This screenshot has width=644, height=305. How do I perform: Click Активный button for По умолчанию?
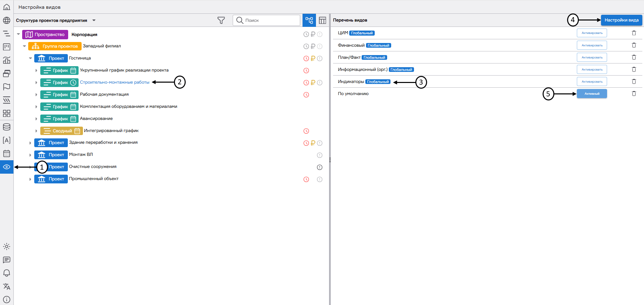[x=592, y=94]
